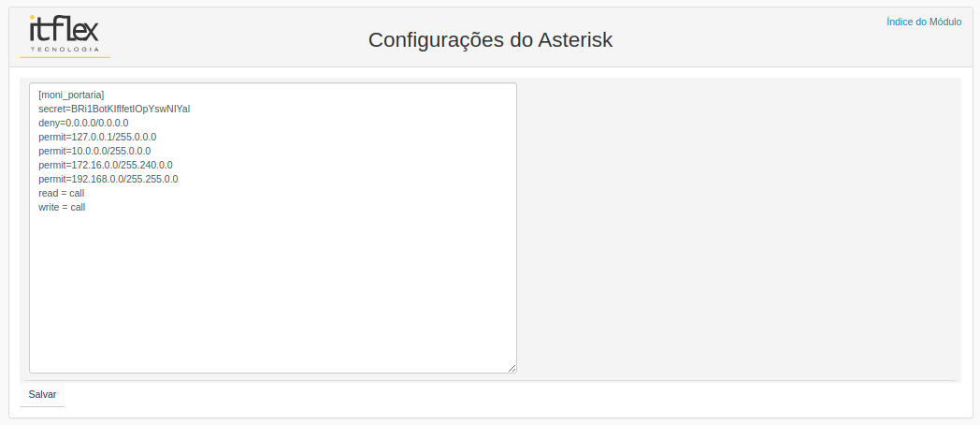Click the Configurações do Asterisk page title

pos(490,39)
